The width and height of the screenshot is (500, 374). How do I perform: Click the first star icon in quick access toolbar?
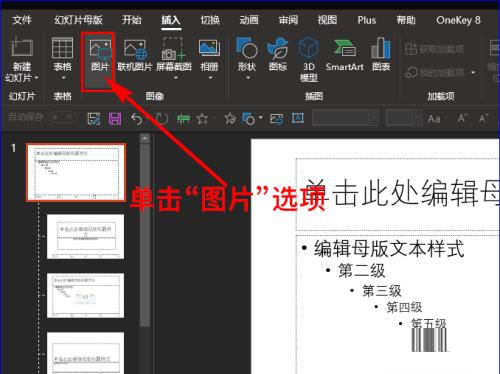pyautogui.click(x=202, y=119)
